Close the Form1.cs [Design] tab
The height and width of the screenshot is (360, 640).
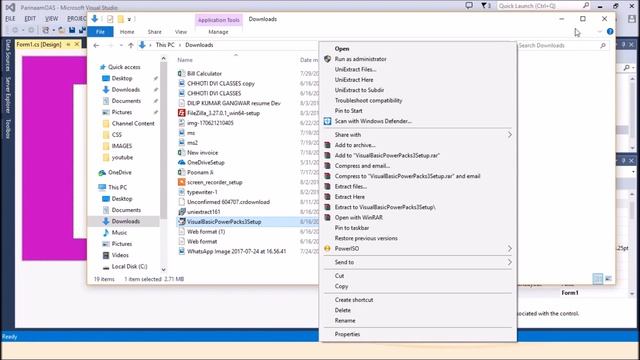pyautogui.click(x=77, y=44)
